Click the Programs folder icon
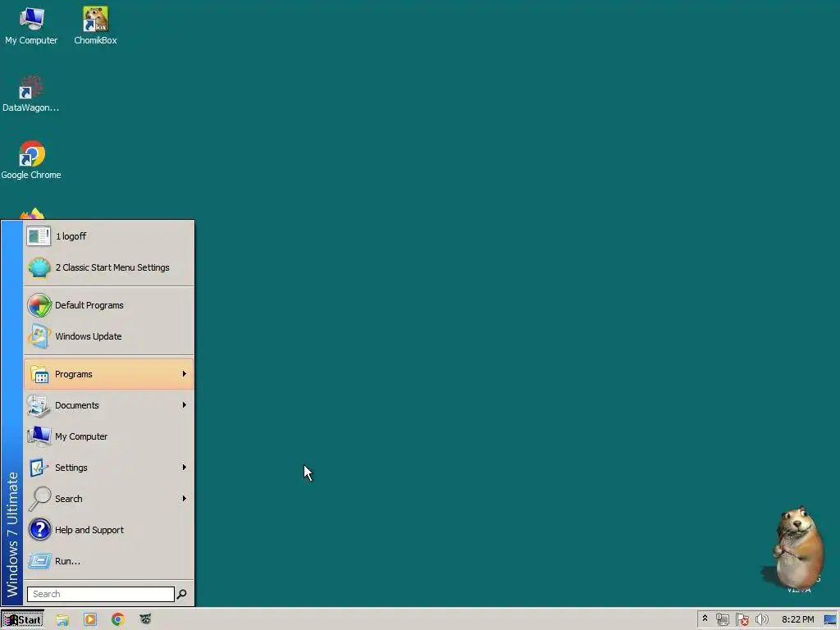Image resolution: width=840 pixels, height=630 pixels. (39, 374)
